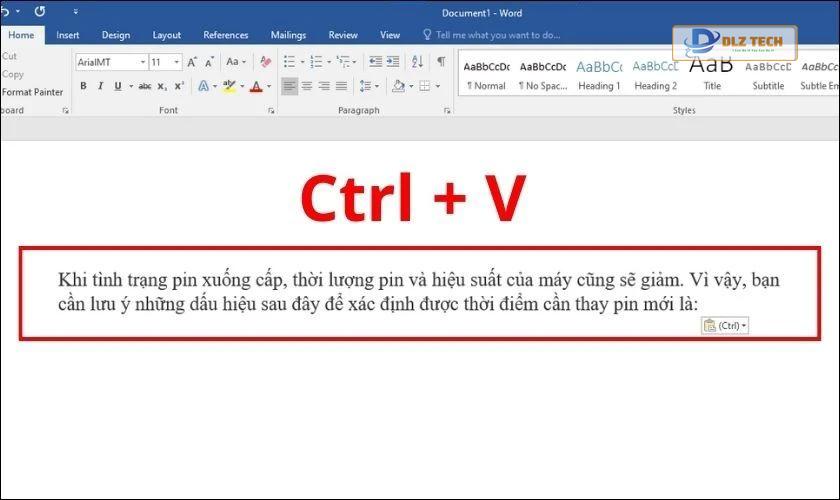Image resolution: width=840 pixels, height=500 pixels.
Task: Open the View tab
Action: 390,35
